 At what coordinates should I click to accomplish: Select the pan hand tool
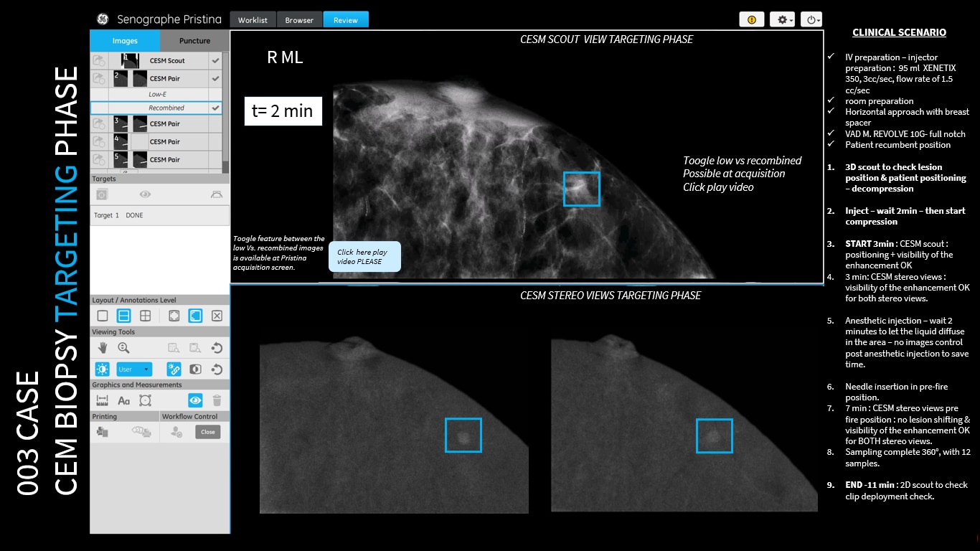[x=103, y=348]
